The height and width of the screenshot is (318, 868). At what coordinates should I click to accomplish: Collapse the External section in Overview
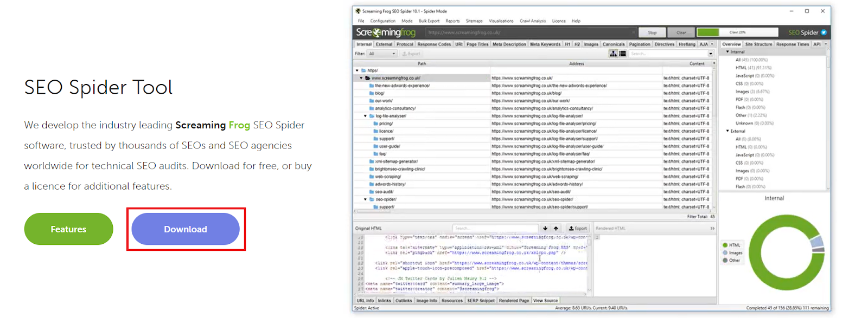point(727,131)
